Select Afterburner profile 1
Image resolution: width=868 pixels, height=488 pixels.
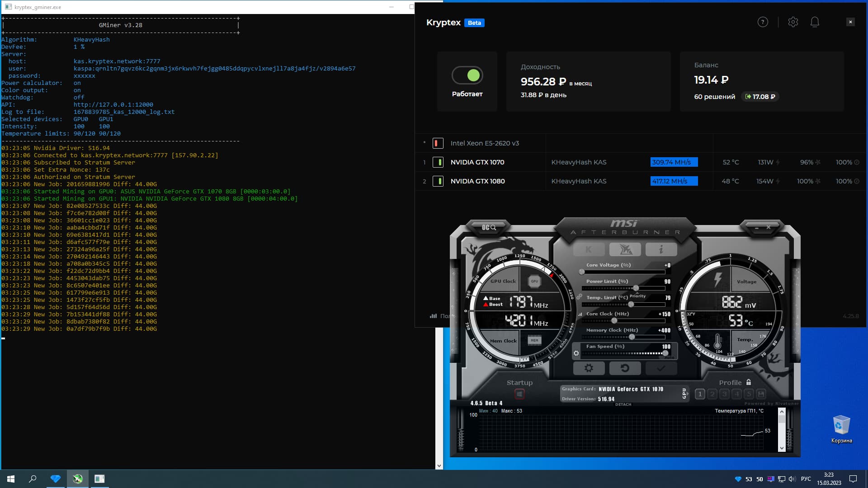(700, 394)
